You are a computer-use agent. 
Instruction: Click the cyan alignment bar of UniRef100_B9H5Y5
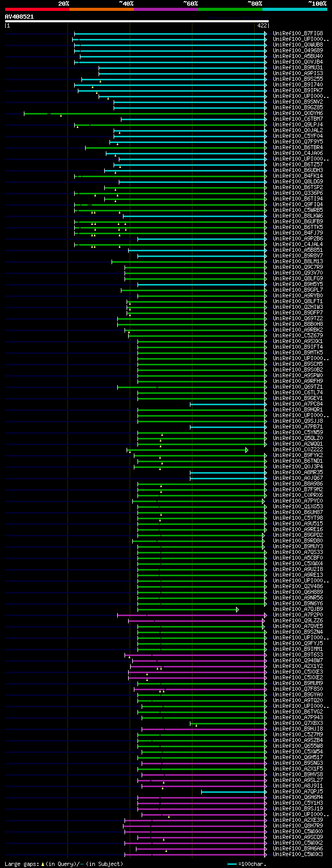[x=202, y=284]
